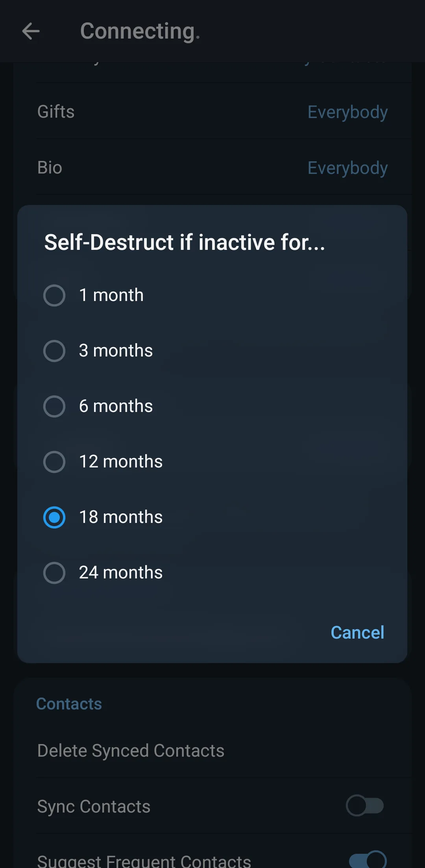Select the 1 month radio button
Screen dimensions: 425x868
[54, 295]
